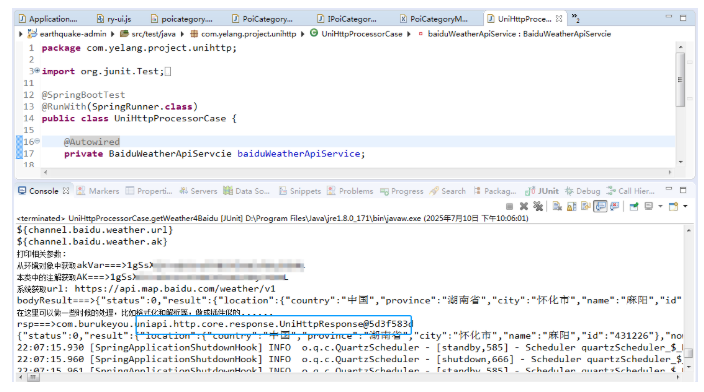Open the JUnit view tab

pos(542,191)
